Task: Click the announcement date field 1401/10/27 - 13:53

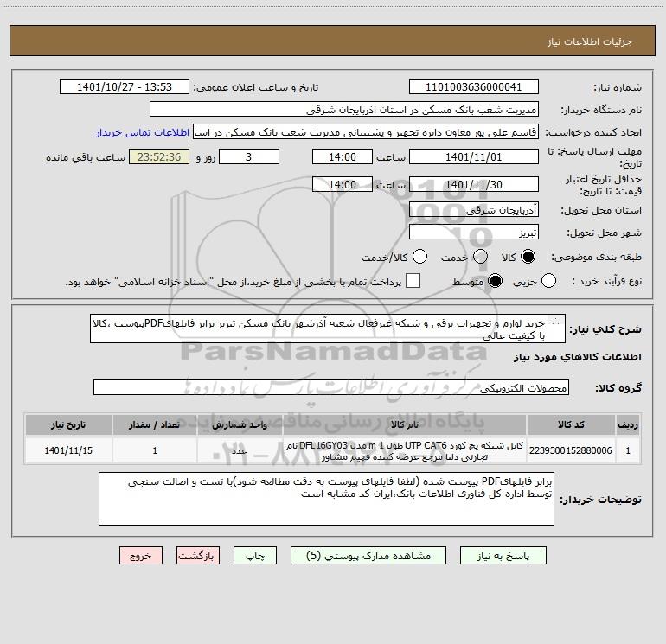Action: pos(125,87)
